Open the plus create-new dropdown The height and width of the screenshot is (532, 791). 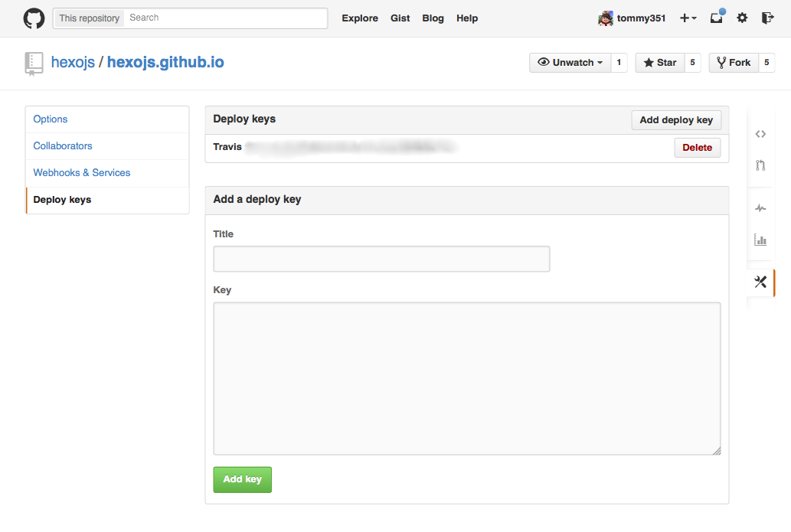(x=688, y=18)
